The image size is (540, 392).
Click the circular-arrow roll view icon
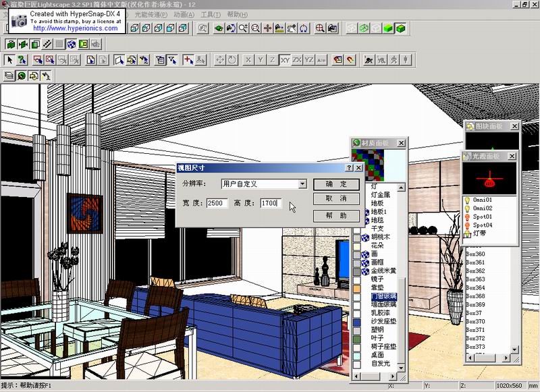coord(304,28)
